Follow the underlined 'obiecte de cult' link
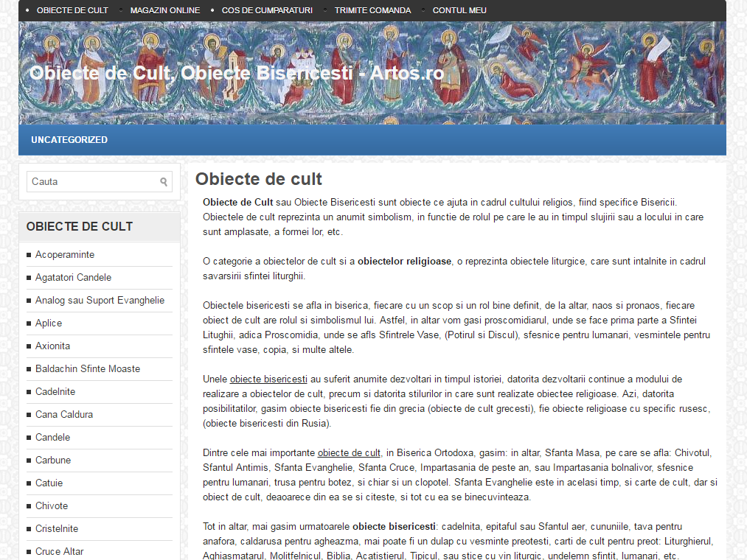Screen dimensions: 747x560 350,453
